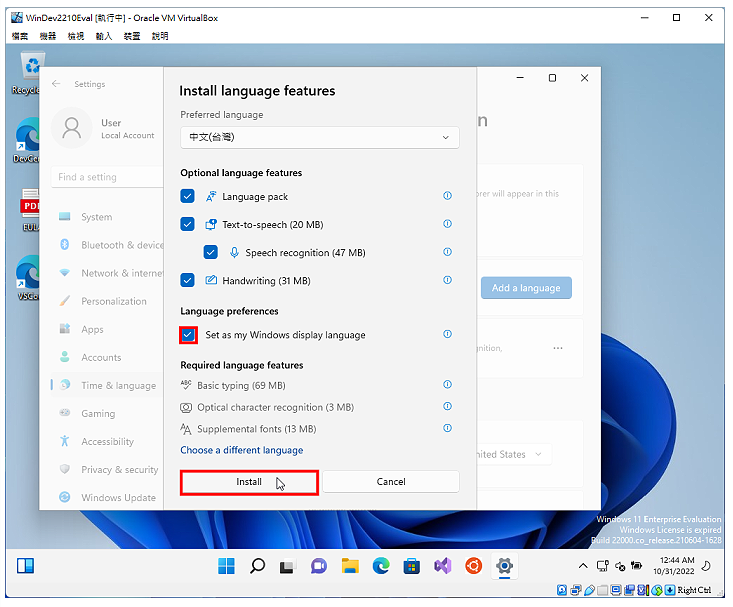The width and height of the screenshot is (733, 607).
Task: Show hidden system tray icons chevron
Action: coord(583,566)
